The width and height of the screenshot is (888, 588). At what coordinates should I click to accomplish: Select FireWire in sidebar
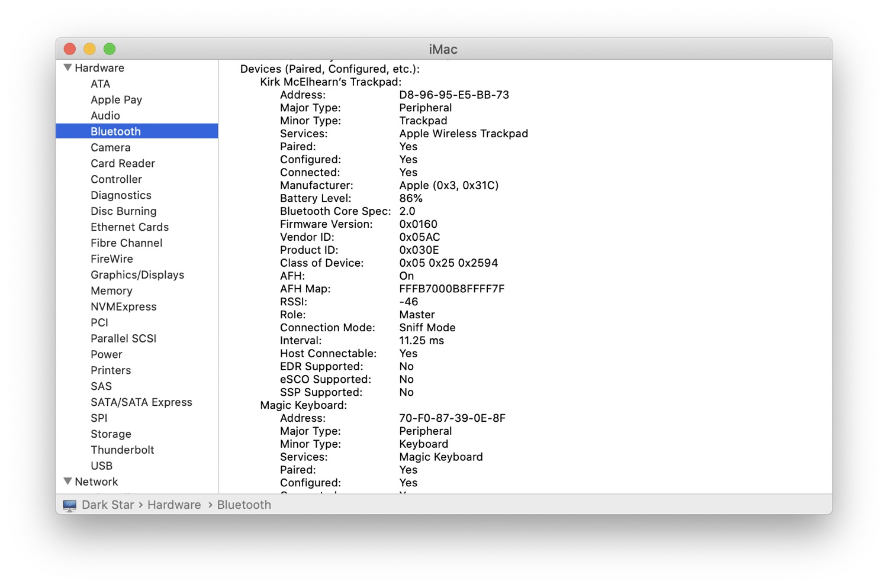click(112, 259)
